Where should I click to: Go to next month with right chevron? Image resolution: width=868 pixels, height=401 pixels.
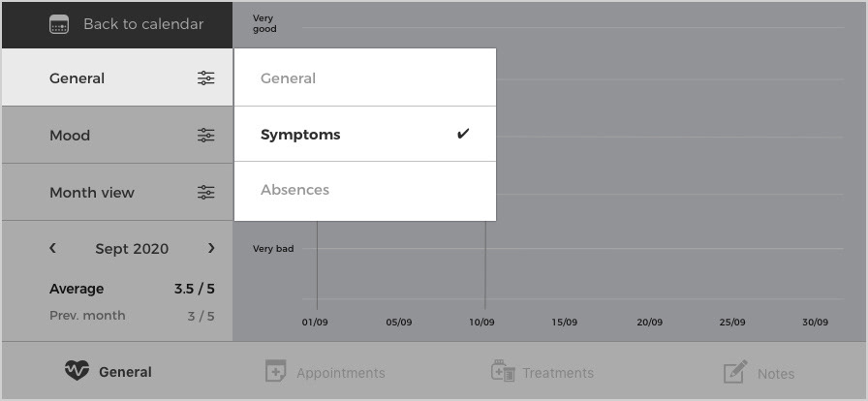(211, 248)
